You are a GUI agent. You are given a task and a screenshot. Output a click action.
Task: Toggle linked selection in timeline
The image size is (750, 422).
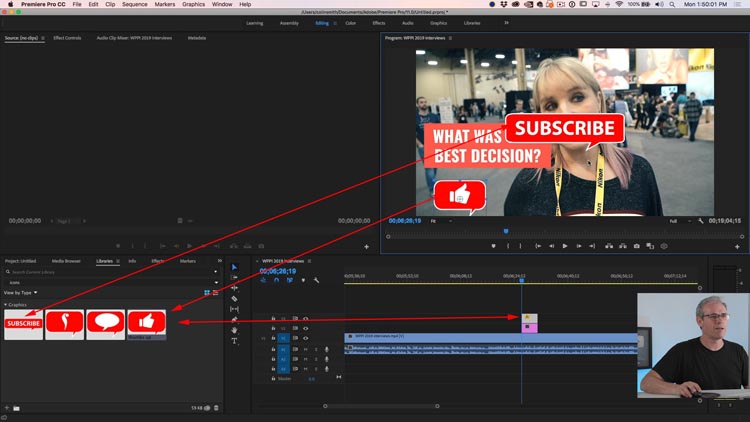point(289,280)
